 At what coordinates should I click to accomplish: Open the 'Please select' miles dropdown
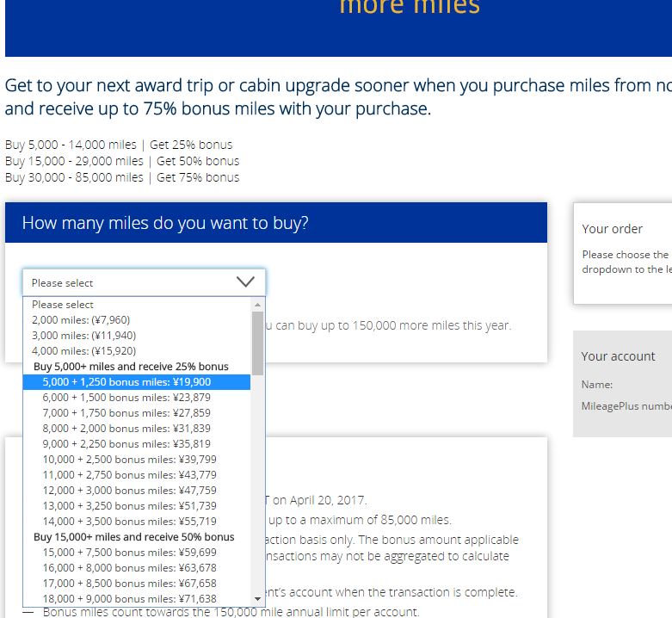144,282
